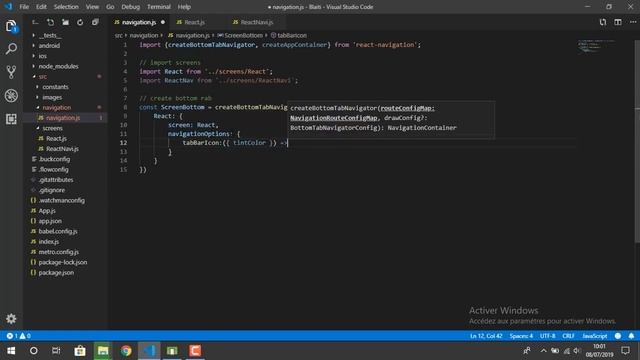Expand the images folder
Viewport: 640px width, 360px height.
(52, 97)
